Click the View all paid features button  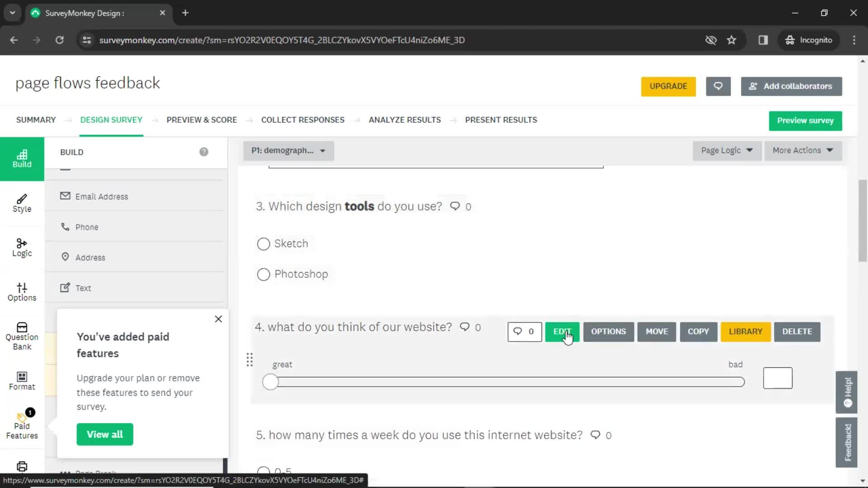[x=104, y=434]
